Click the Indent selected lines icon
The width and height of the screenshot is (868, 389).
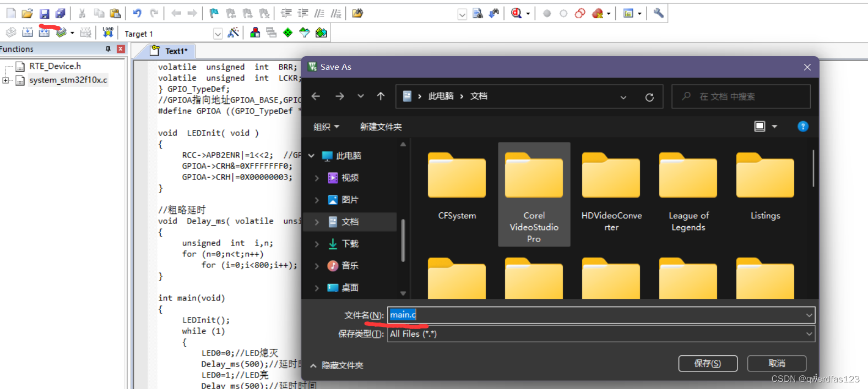pyautogui.click(x=286, y=13)
